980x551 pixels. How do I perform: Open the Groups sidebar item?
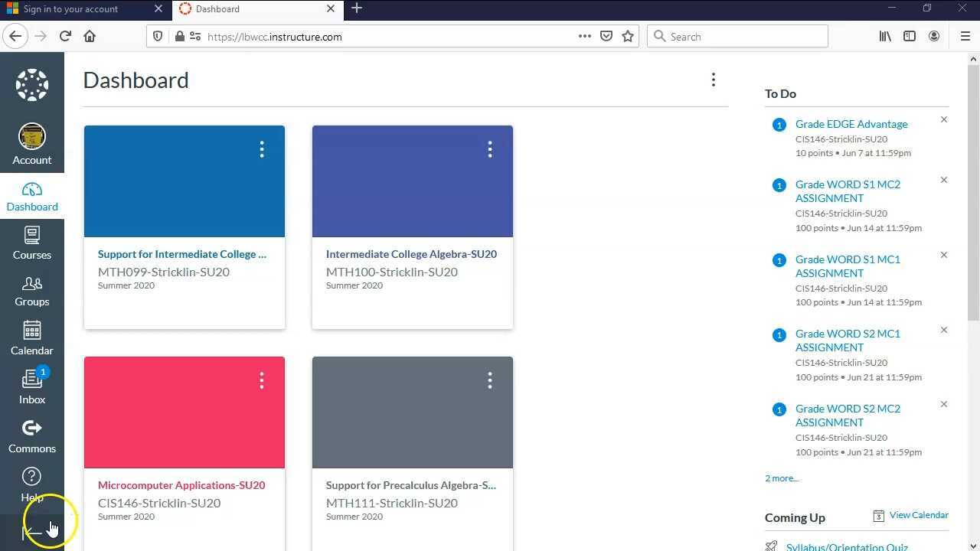click(x=31, y=292)
